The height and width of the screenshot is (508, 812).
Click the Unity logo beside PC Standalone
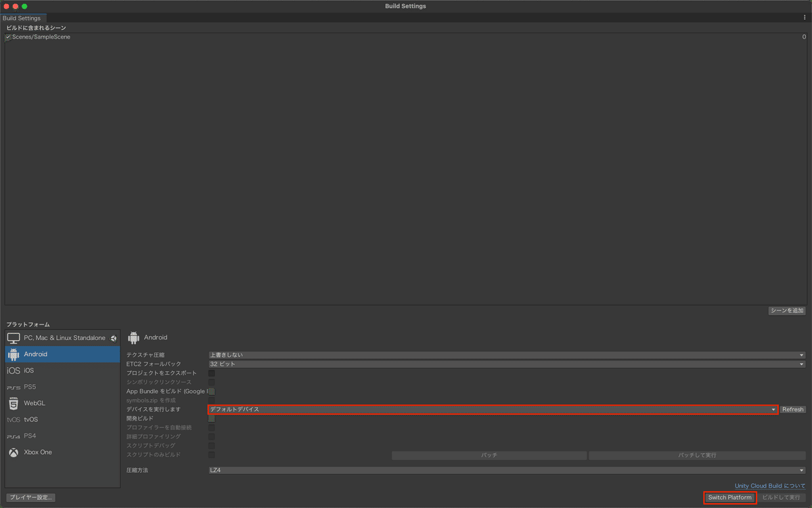click(114, 338)
